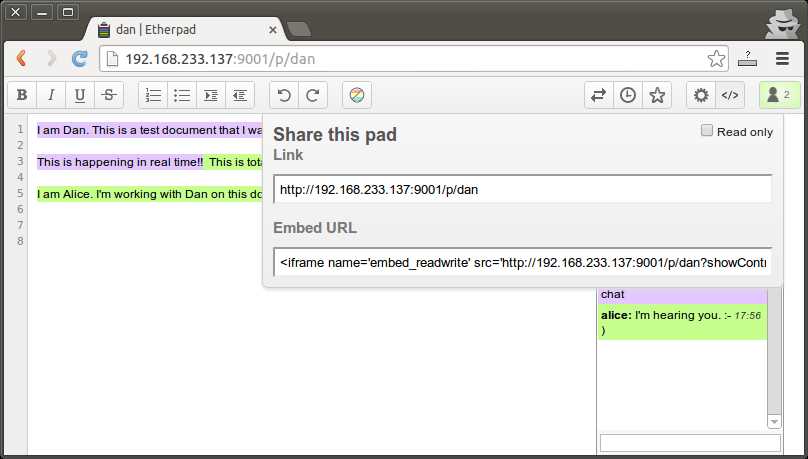Click the browser extension icon beside the menu

click(747, 58)
